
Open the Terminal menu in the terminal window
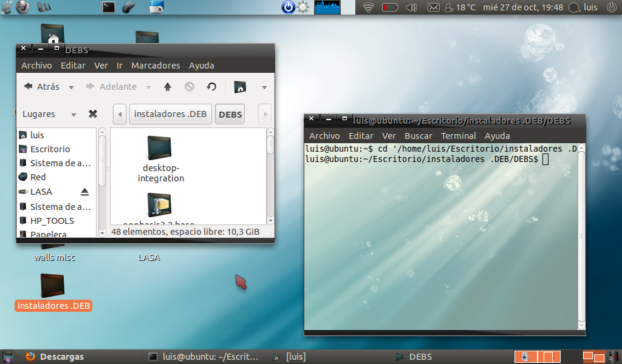(459, 135)
